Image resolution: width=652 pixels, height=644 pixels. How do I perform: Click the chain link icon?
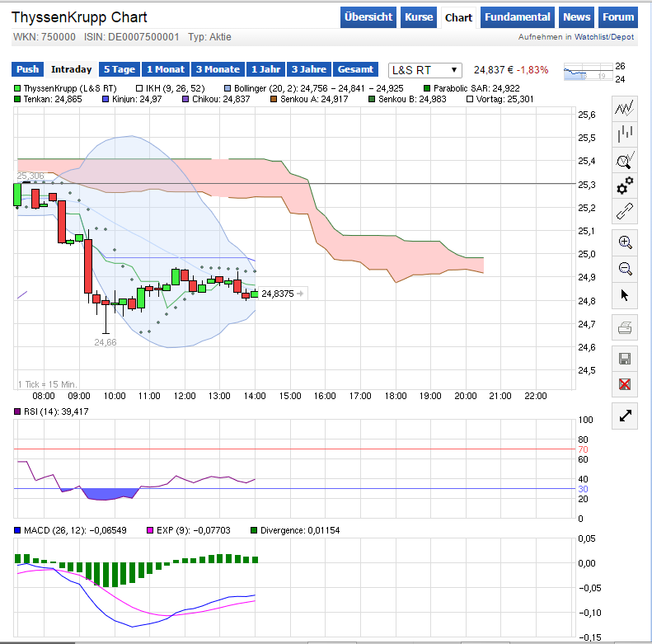[x=625, y=211]
